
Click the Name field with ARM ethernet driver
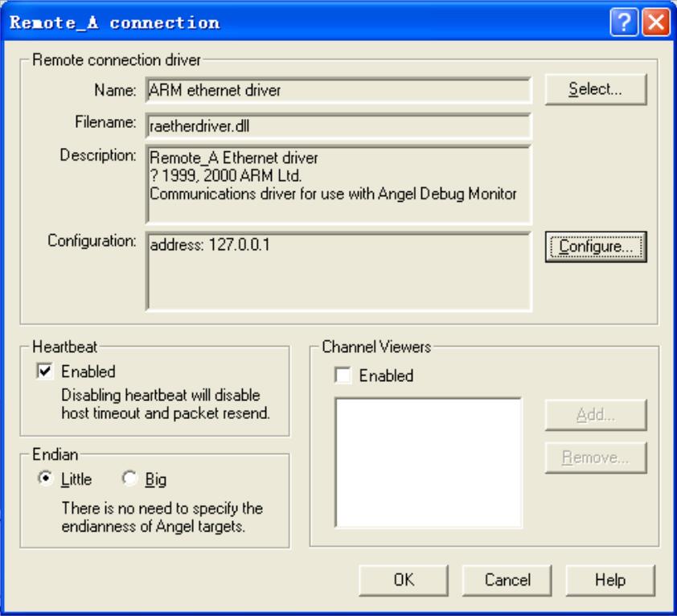(338, 90)
